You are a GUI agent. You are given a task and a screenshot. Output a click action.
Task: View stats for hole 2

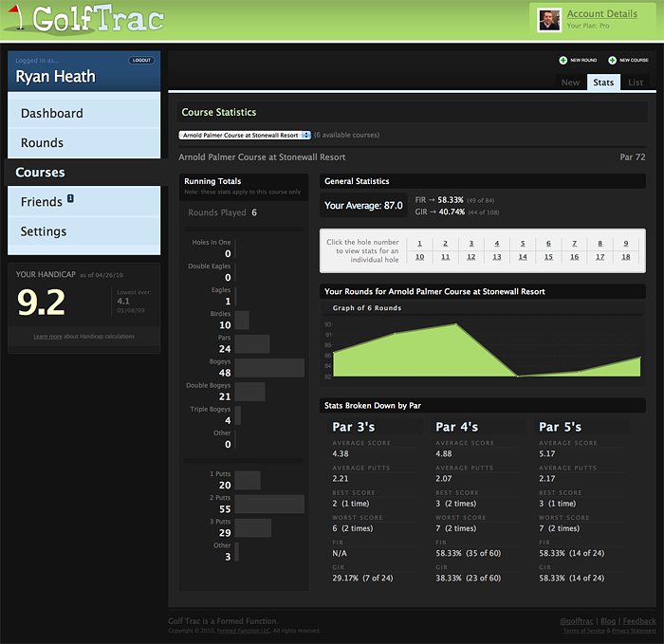446,244
